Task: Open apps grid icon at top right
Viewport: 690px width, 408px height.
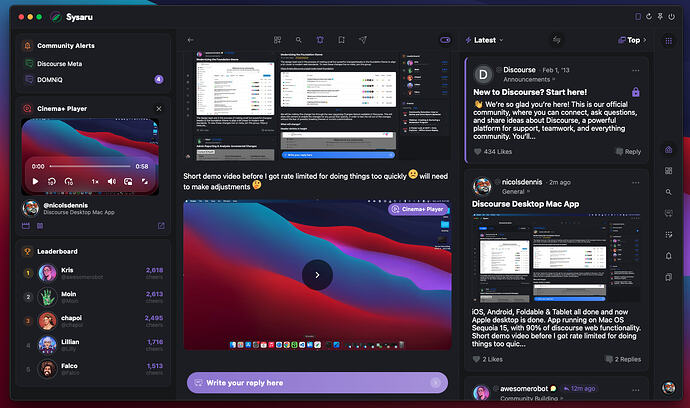Action: tap(668, 41)
